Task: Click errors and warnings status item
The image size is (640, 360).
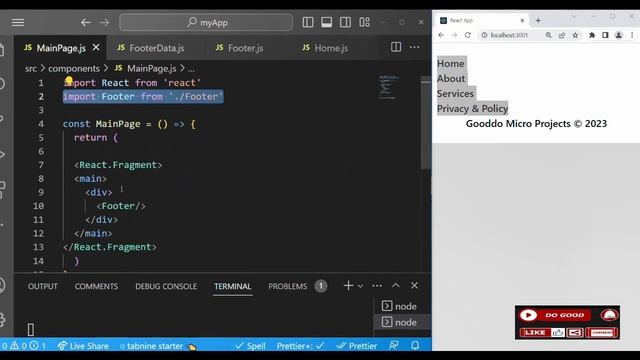Action: coord(24,346)
